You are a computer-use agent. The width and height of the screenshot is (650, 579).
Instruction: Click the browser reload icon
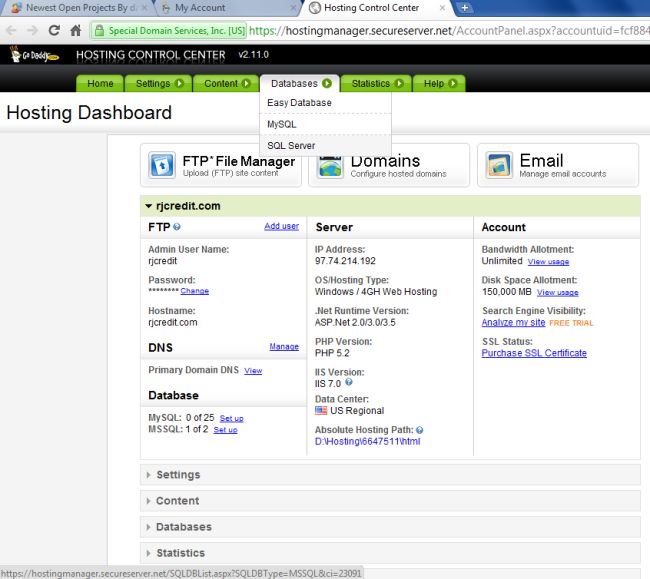54,30
